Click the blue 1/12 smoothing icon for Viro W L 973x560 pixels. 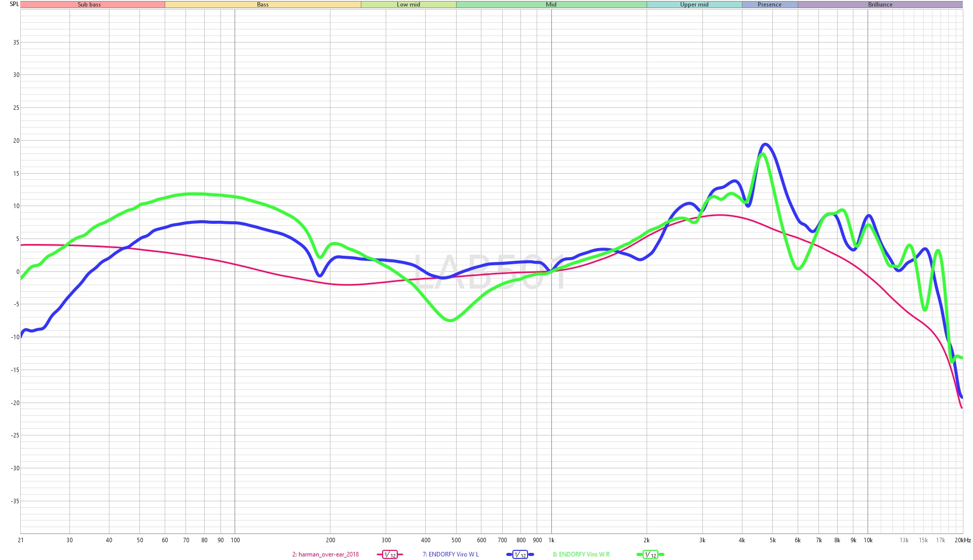520,554
